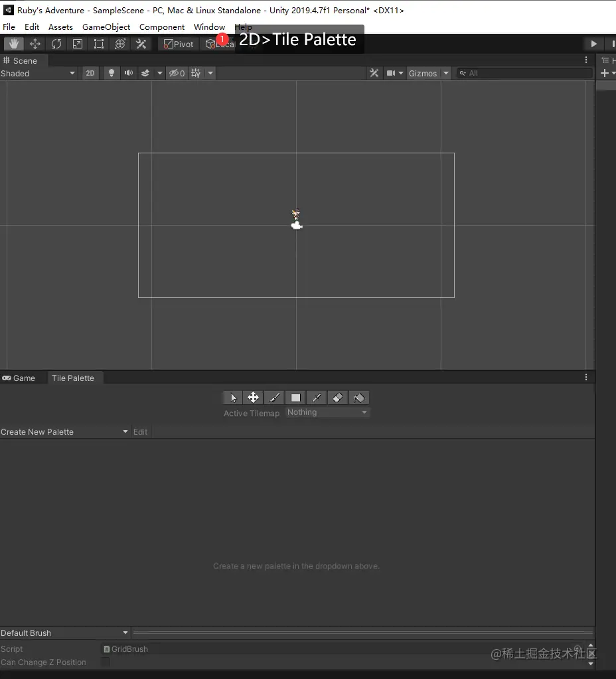Expand Gizmos dropdown arrow
The image size is (616, 679).
click(446, 73)
